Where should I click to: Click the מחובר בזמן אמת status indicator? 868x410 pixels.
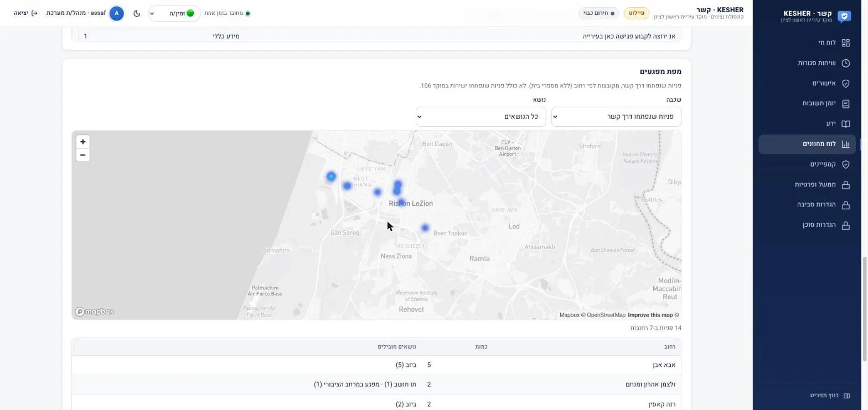(x=228, y=13)
